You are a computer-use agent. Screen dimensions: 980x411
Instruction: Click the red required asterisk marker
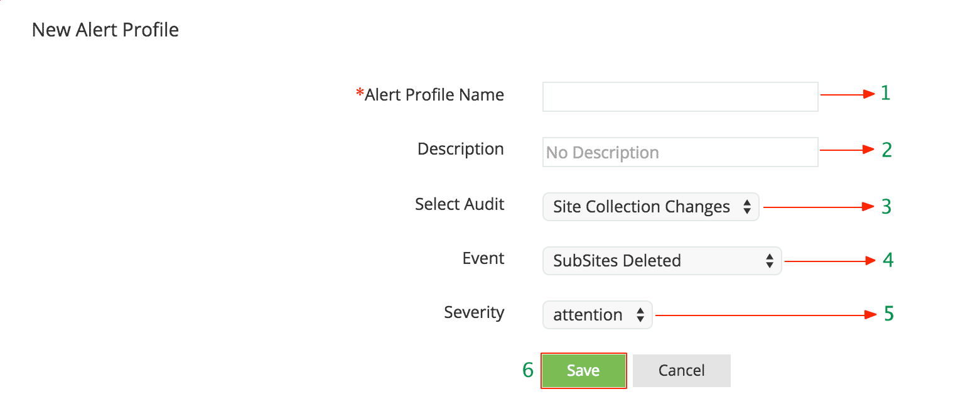(x=360, y=94)
